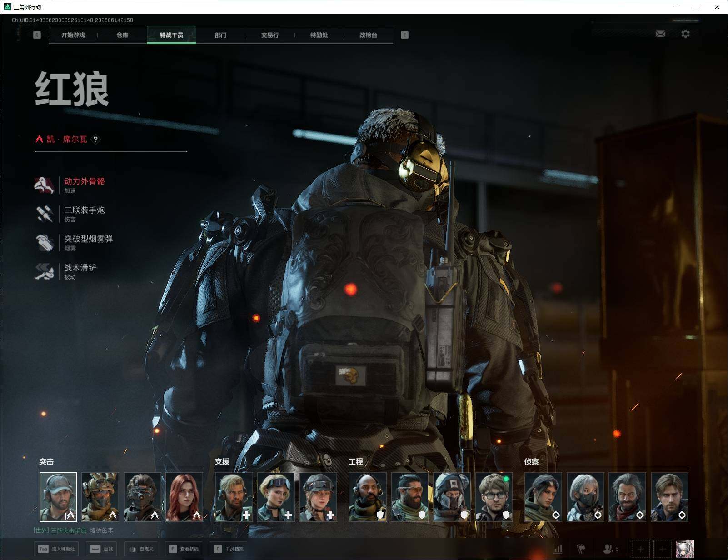Screen dimensions: 728x560
Task: Click the flag icon in bottom bar
Action: 581,549
